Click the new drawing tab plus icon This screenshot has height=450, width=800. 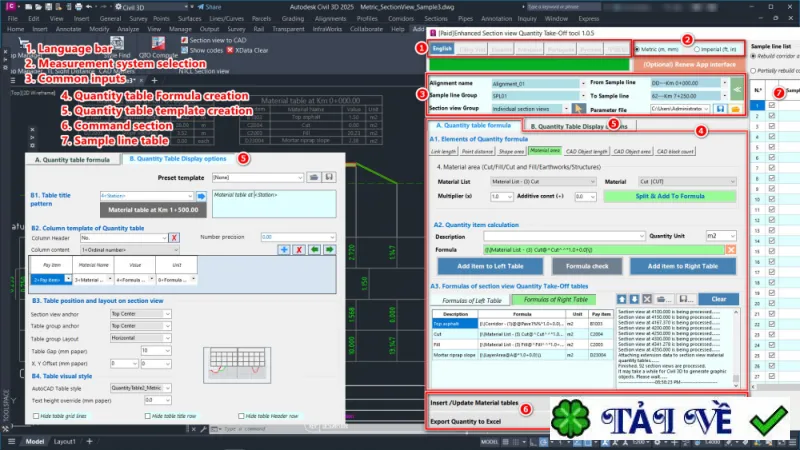154,80
